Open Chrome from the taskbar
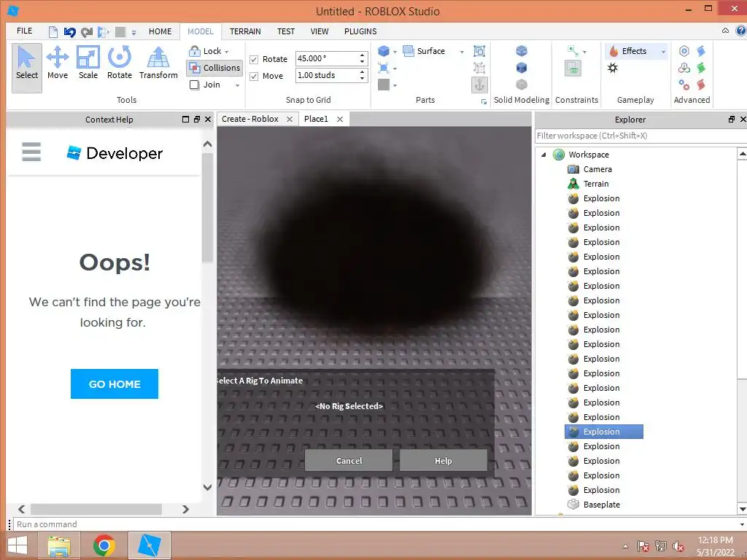The image size is (747, 560). pos(104,545)
